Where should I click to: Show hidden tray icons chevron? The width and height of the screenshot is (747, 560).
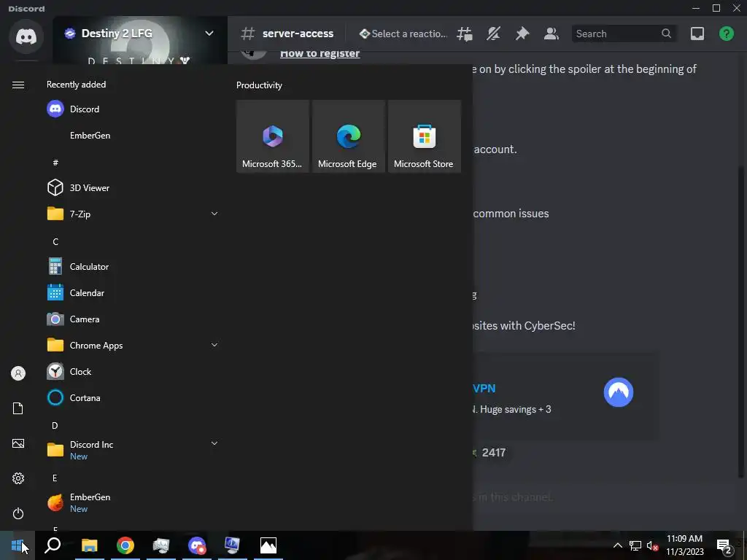[x=617, y=545]
